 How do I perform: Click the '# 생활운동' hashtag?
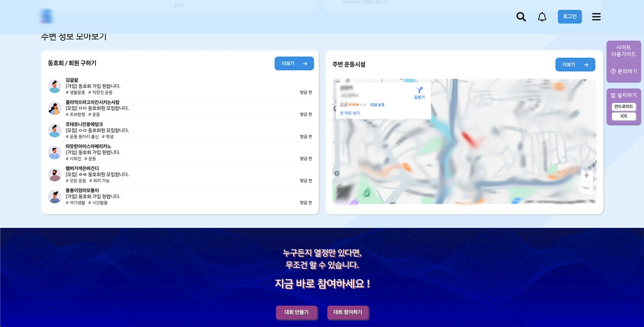coord(75,92)
